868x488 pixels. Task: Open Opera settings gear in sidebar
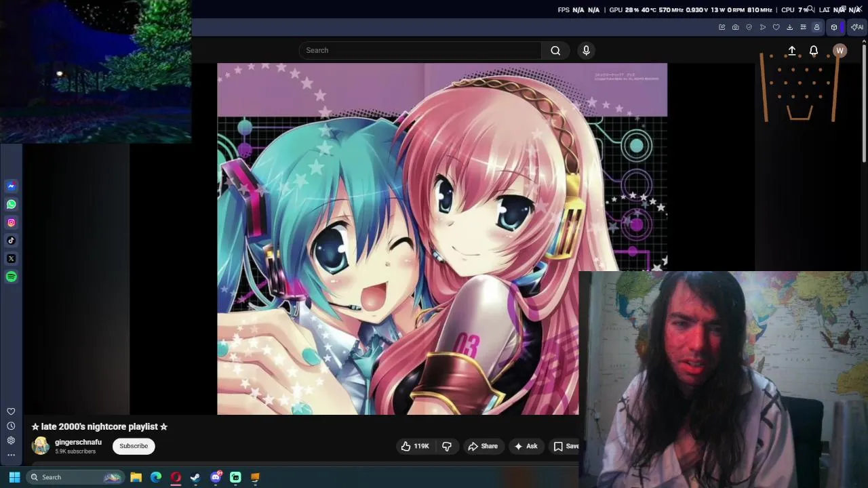[x=11, y=441]
